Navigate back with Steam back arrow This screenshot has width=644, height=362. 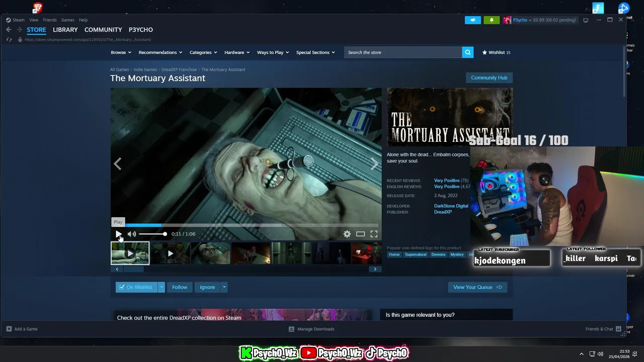pos(9,30)
